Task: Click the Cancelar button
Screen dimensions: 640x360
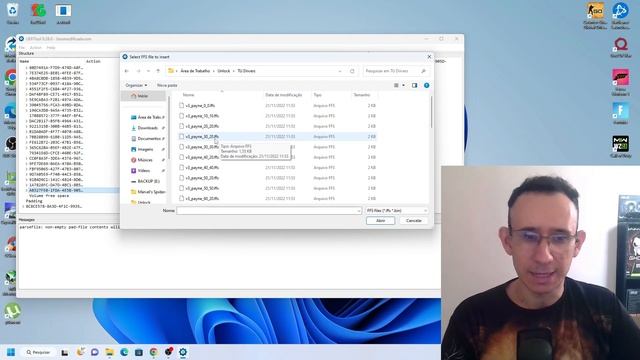Action: coord(413,221)
